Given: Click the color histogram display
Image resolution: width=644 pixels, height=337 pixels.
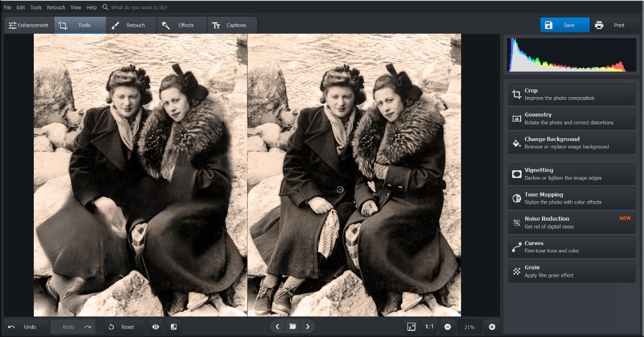Looking at the screenshot, I should pos(572,55).
